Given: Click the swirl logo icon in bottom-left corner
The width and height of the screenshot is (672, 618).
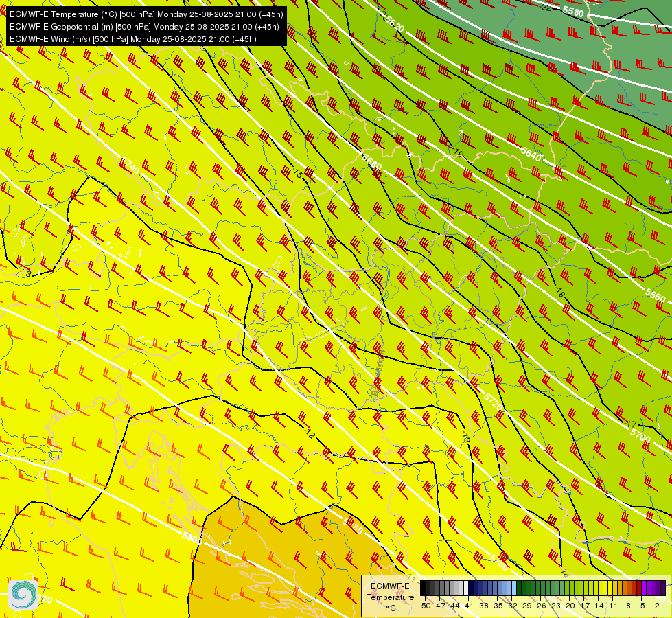Looking at the screenshot, I should pos(23,595).
